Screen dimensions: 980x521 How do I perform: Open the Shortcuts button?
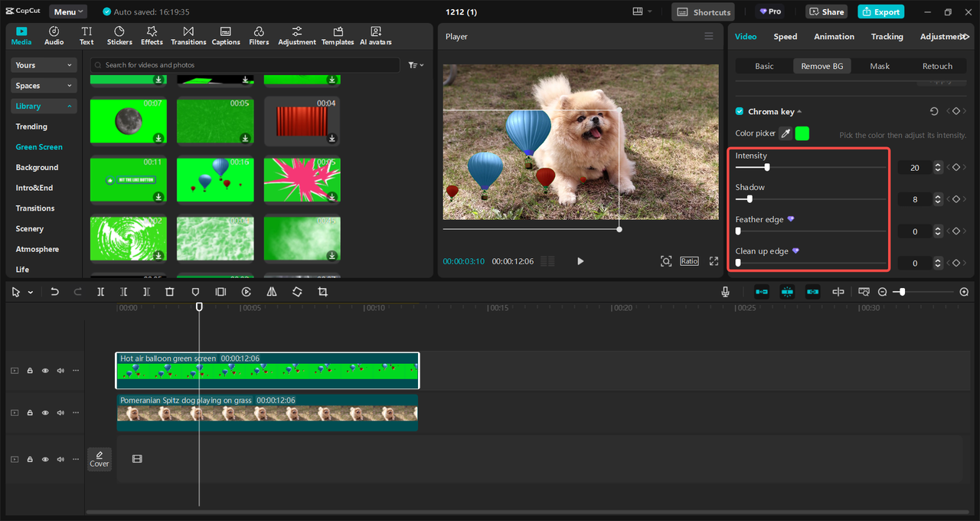tap(703, 11)
